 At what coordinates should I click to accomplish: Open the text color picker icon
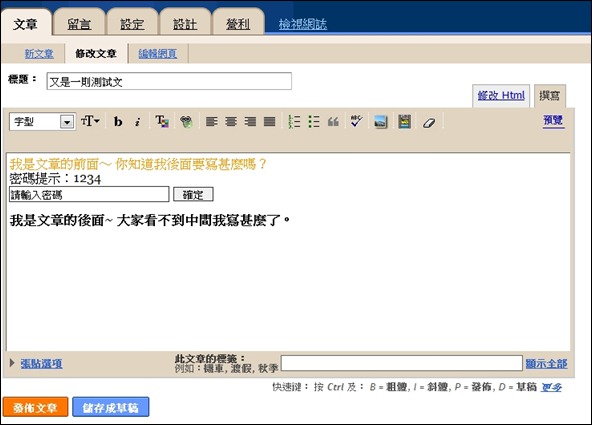162,122
